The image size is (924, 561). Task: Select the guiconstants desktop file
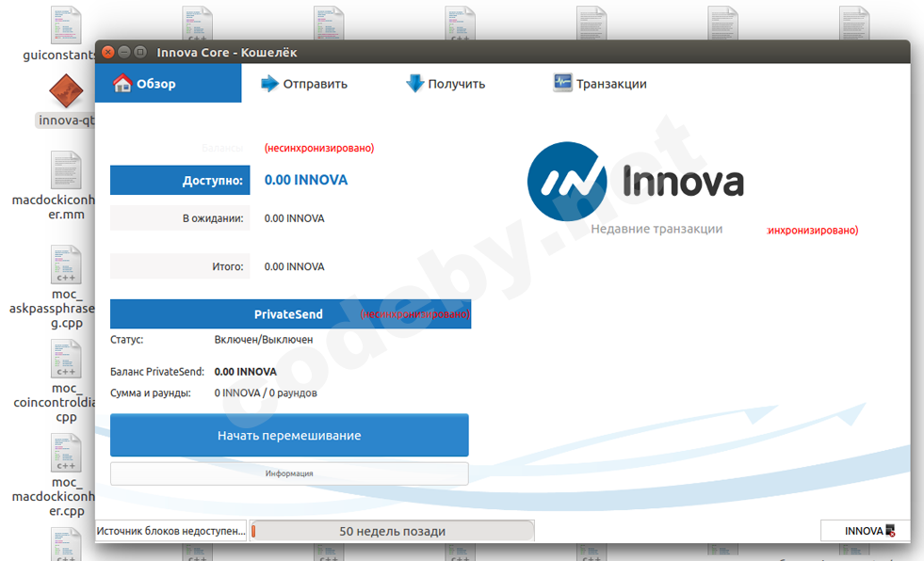click(x=66, y=24)
